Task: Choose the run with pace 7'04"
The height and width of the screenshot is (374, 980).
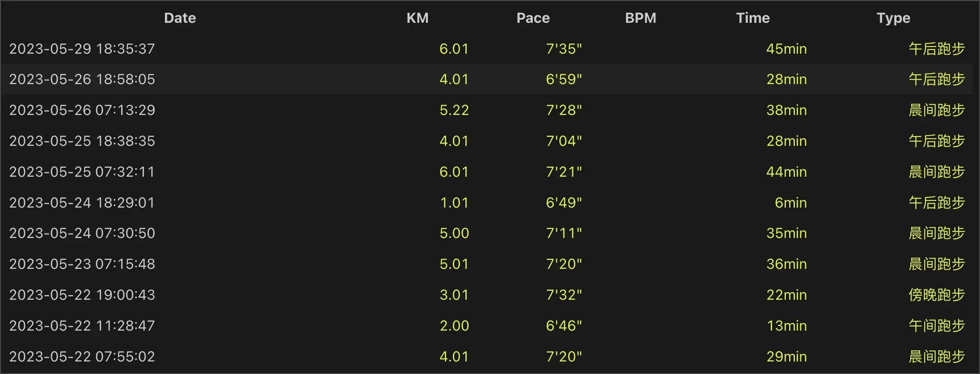Action: pyautogui.click(x=487, y=141)
